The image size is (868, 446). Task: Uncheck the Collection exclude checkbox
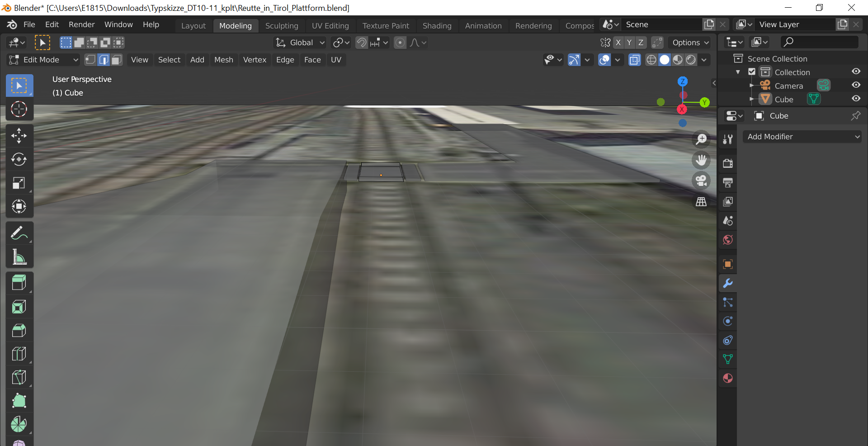752,72
